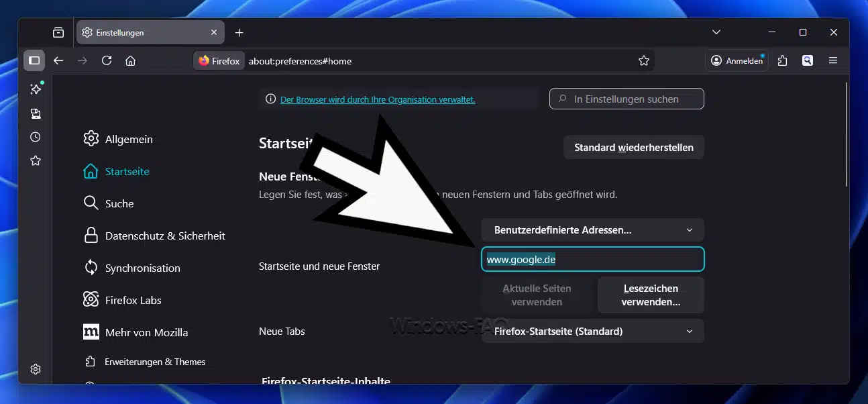868x404 pixels.
Task: Open the Suche settings category
Action: pyautogui.click(x=119, y=203)
